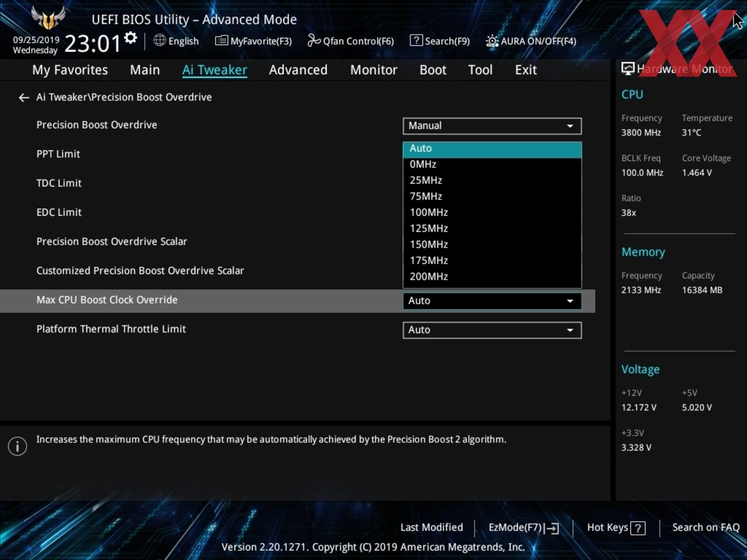Screen dimensions: 747x560
Task: Select 175MHz option
Action: pyautogui.click(x=492, y=260)
